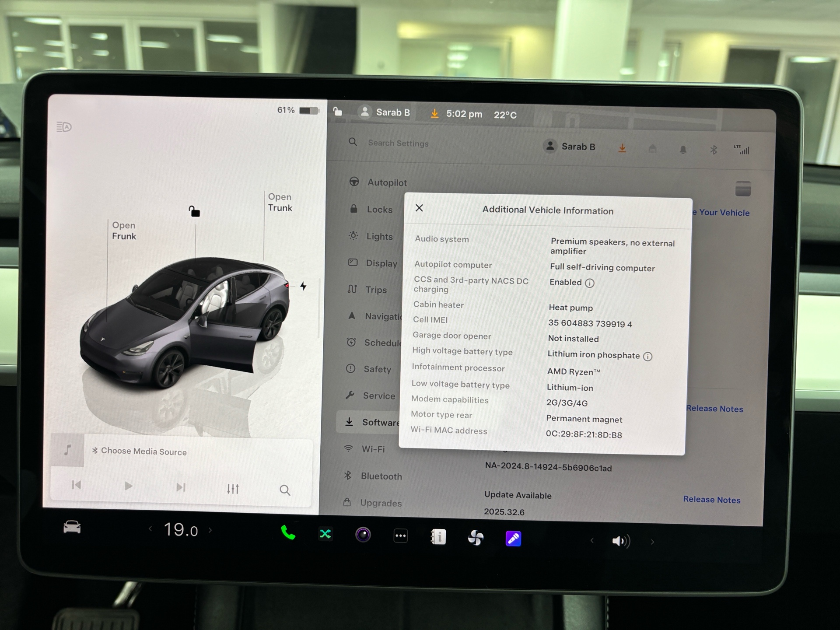Close the Additional Vehicle Information dialog

point(419,208)
